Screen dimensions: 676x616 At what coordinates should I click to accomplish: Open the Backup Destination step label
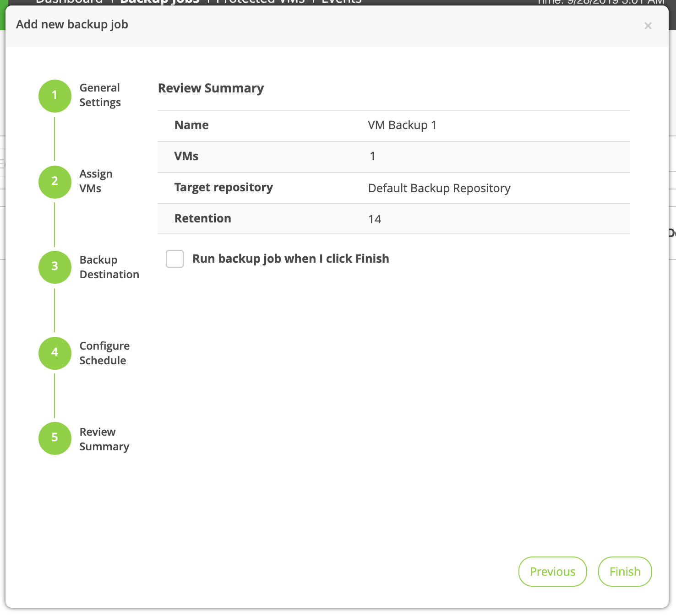109,267
